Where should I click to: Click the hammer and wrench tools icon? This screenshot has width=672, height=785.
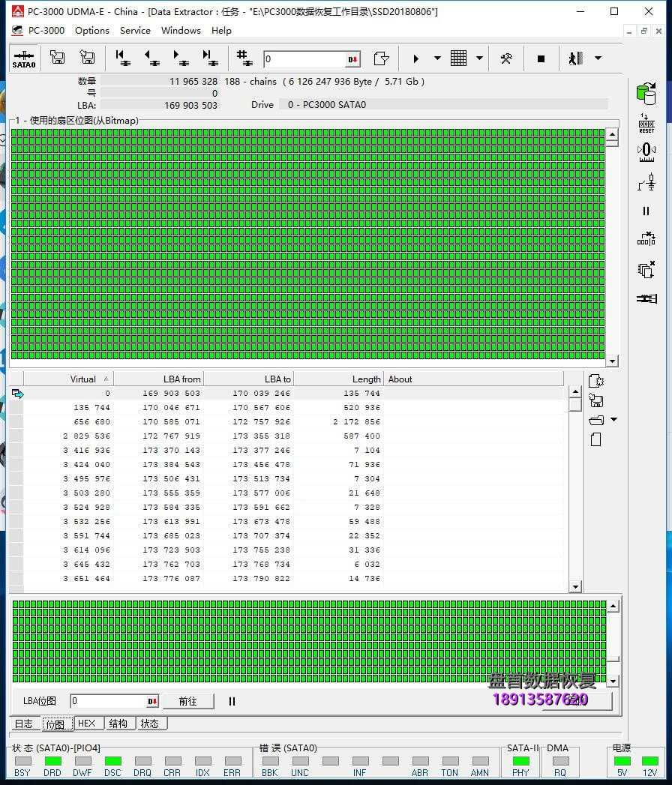506,58
